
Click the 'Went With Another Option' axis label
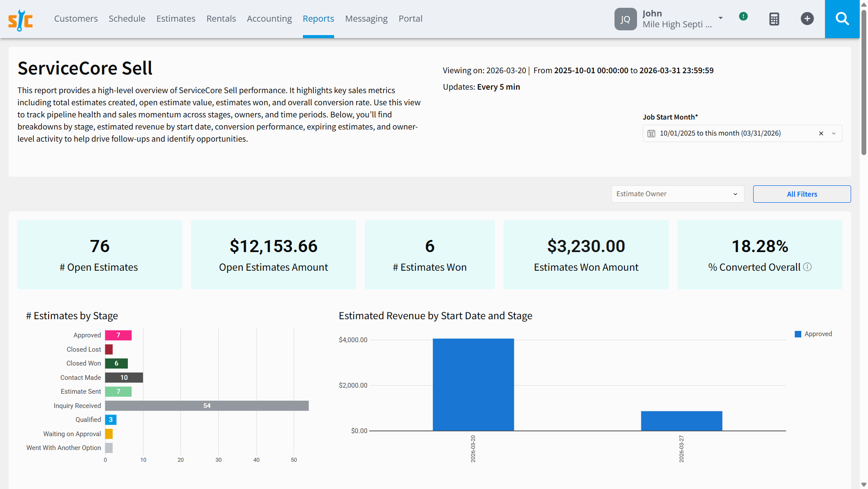(64, 448)
